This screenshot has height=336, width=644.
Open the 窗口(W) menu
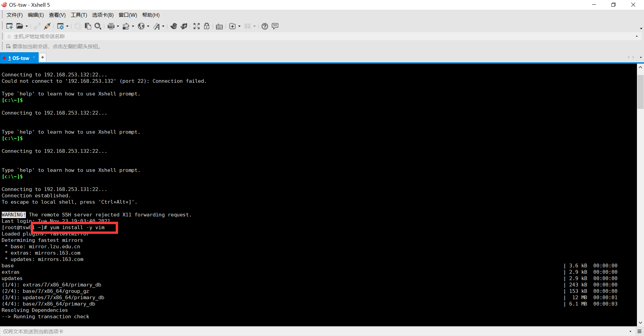pos(128,15)
